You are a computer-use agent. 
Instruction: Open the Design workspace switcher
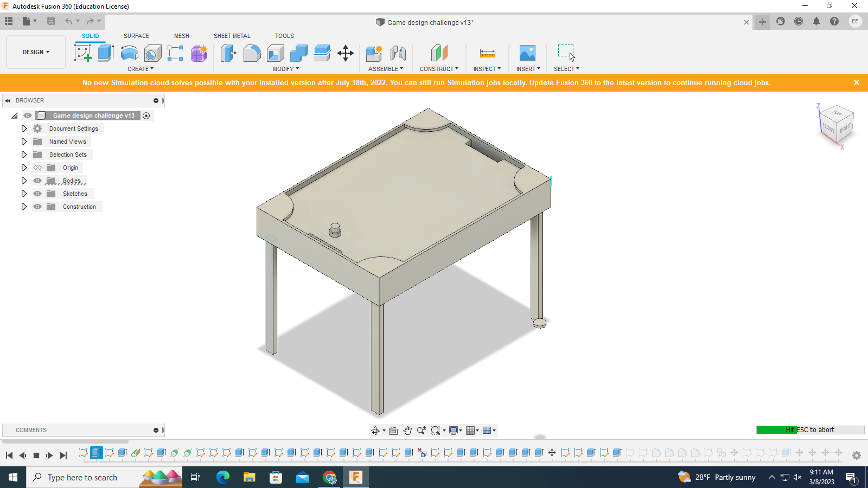pos(35,52)
